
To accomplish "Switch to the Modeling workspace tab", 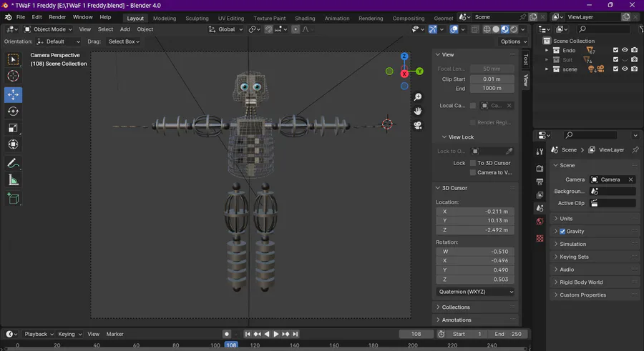I will (x=165, y=18).
